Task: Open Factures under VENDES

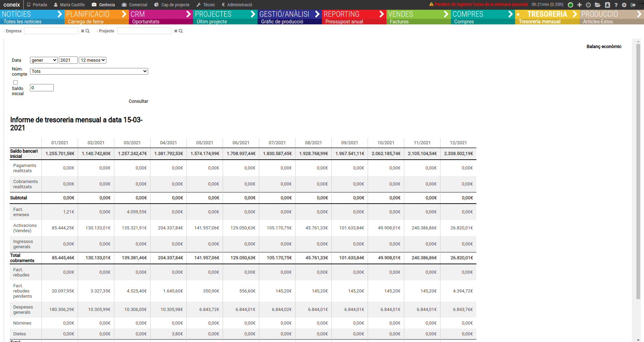Action: [x=399, y=22]
